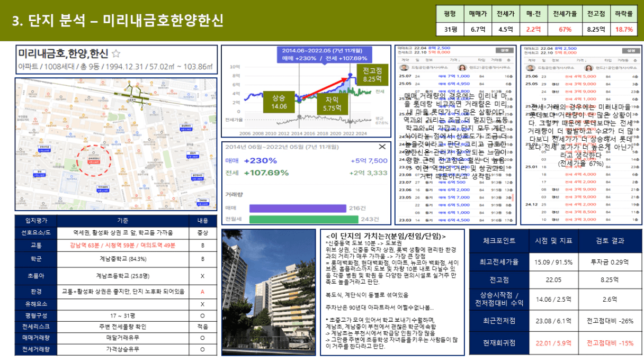Viewport: 644px width, 362px height.
Task: Click the 매-전 2.2억 cell
Action: 533,30
